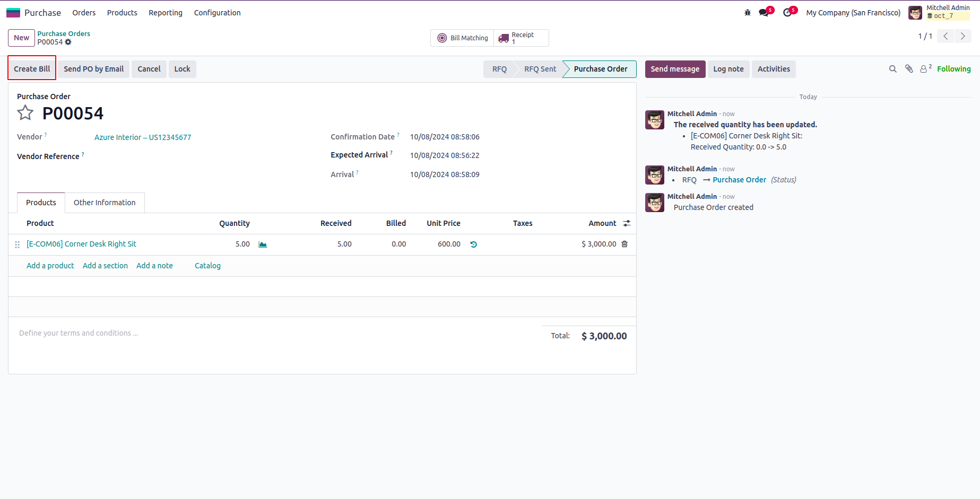The height and width of the screenshot is (499, 980).
Task: Open the Orders menu
Action: 84,13
